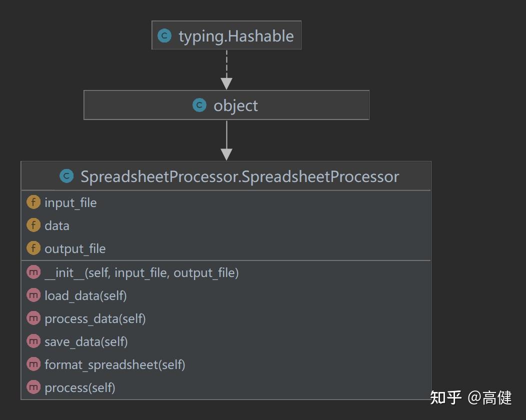Click the method icon next to load_data
The width and height of the screenshot is (526, 420).
coord(33,295)
